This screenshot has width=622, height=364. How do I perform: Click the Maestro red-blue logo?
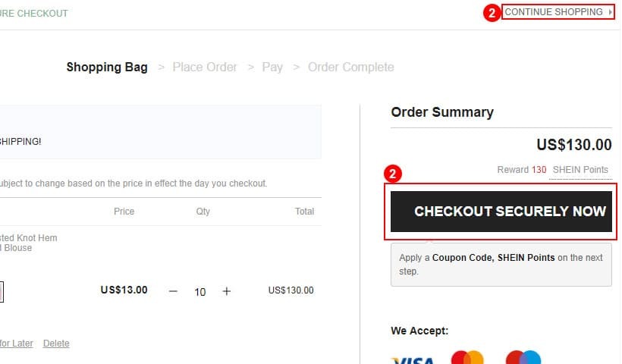pyautogui.click(x=523, y=357)
